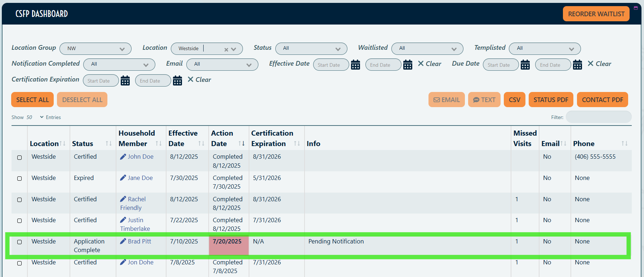Generate the STATUS PDF
Screen dimensions: 644x277
pos(551,100)
